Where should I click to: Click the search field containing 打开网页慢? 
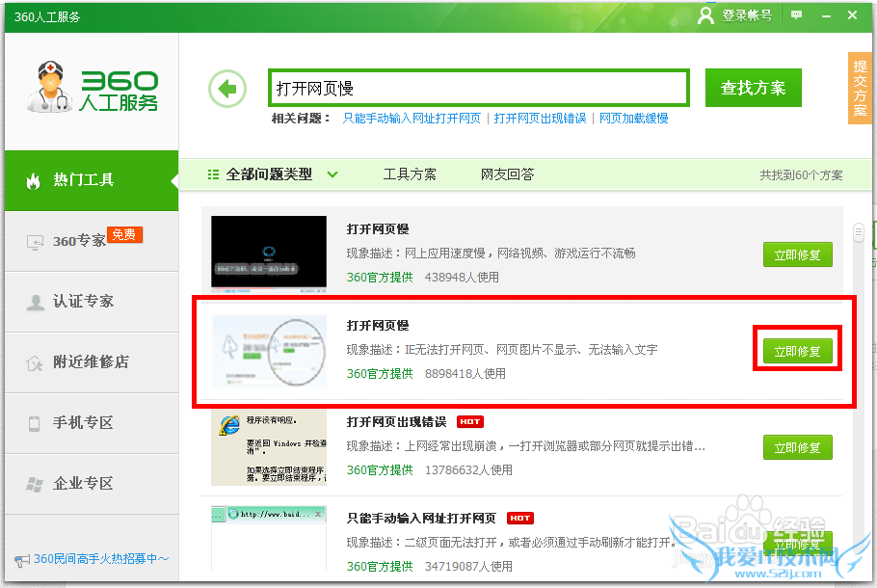[479, 88]
